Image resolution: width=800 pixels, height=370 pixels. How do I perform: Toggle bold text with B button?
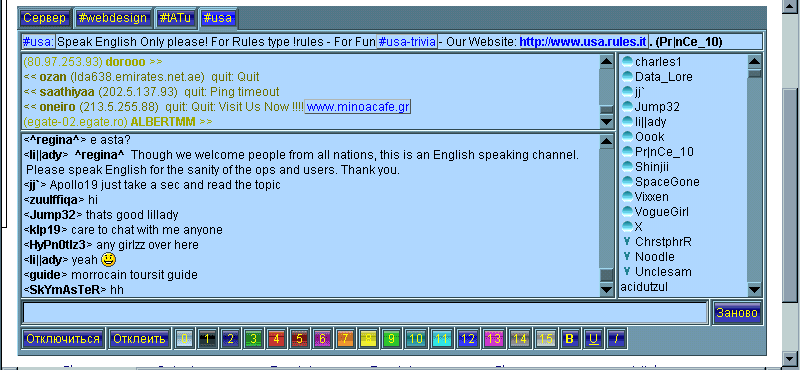pyautogui.click(x=570, y=339)
